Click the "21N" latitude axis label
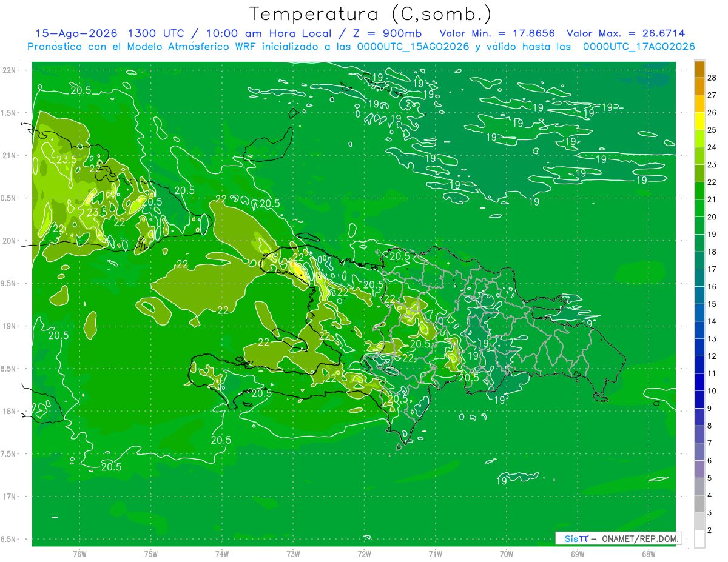Image resolution: width=728 pixels, height=562 pixels. coord(9,155)
